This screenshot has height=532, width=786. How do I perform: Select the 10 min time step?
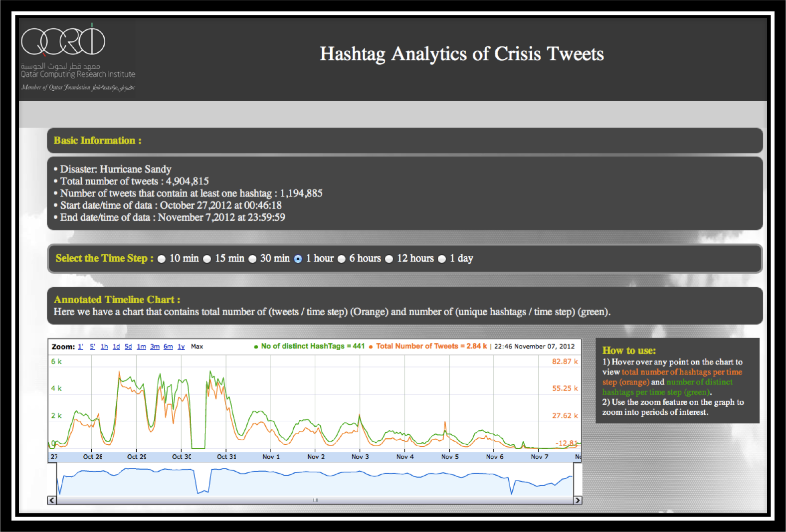click(x=162, y=259)
